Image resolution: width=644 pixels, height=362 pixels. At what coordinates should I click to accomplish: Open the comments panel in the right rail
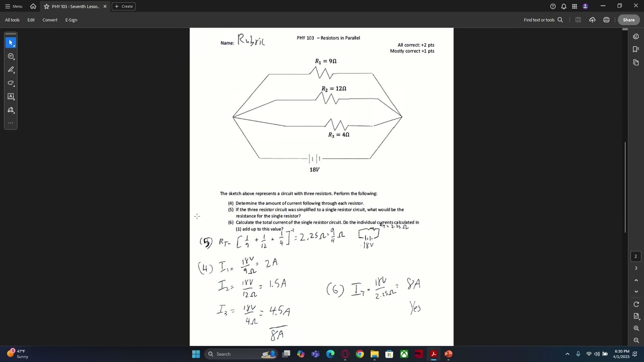[636, 37]
